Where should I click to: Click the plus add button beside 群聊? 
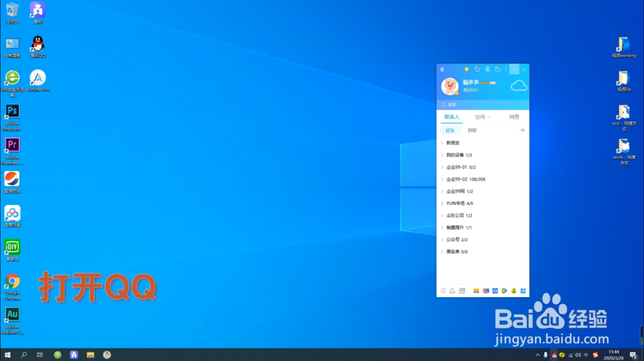(522, 130)
